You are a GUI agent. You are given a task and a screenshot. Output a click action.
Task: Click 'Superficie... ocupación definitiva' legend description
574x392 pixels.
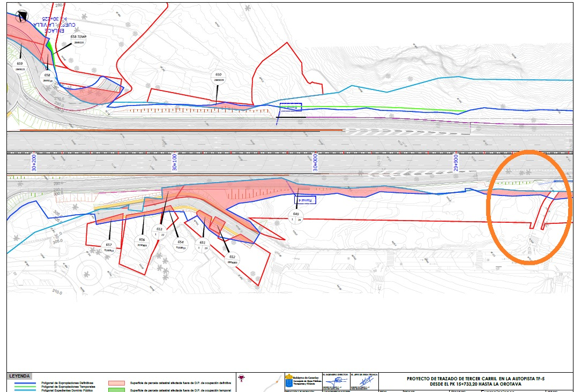pos(181,383)
